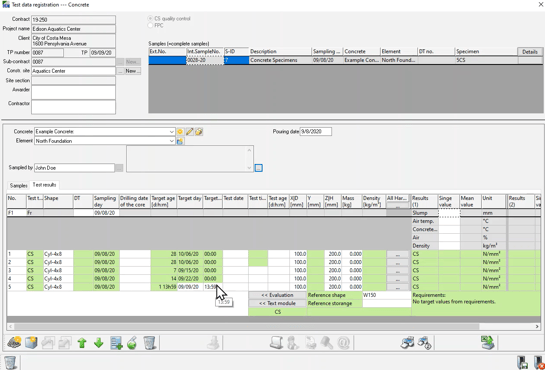545x370 pixels.
Task: Click the horizontal scrollbar left arrow
Action: pos(10,327)
